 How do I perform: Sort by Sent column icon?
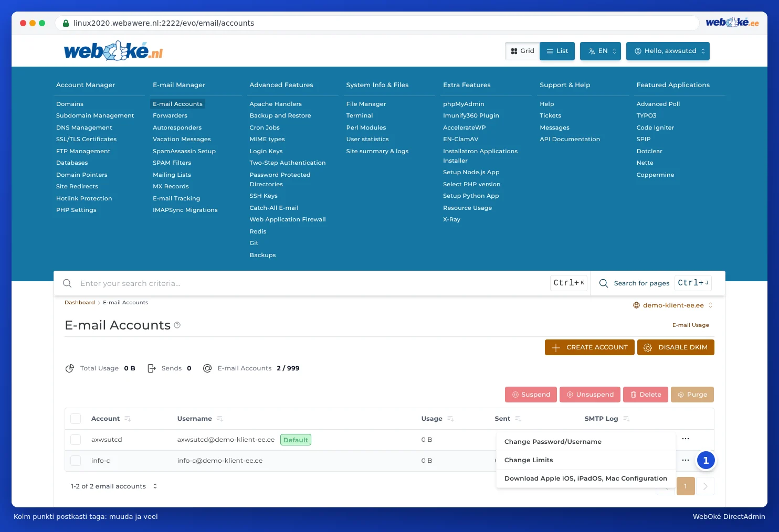pos(518,419)
